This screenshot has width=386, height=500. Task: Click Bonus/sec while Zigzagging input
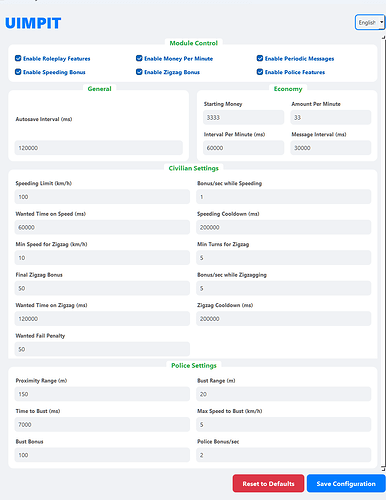coord(284,288)
